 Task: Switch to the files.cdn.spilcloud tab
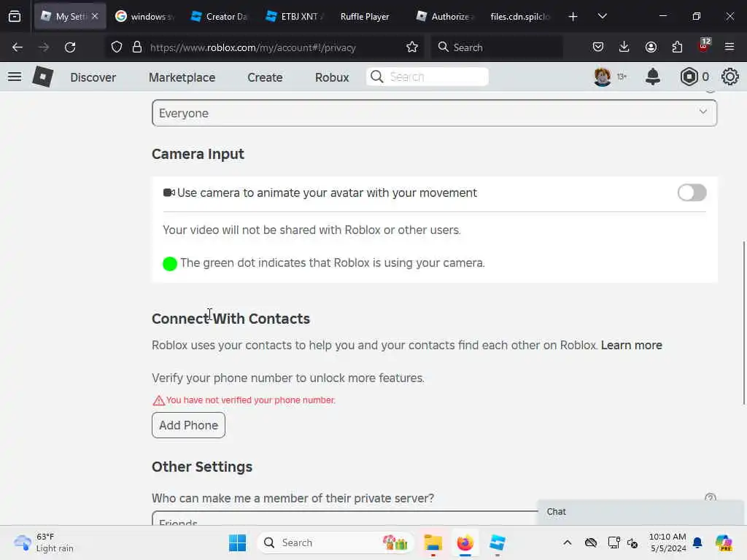pos(520,17)
